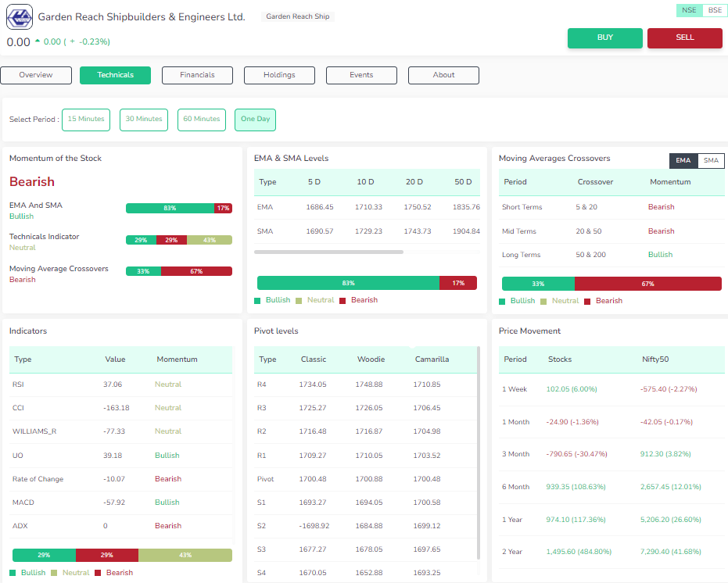Click the Bullish legend square under EMA & SMA Levels
The height and width of the screenshot is (583, 728).
tap(258, 301)
